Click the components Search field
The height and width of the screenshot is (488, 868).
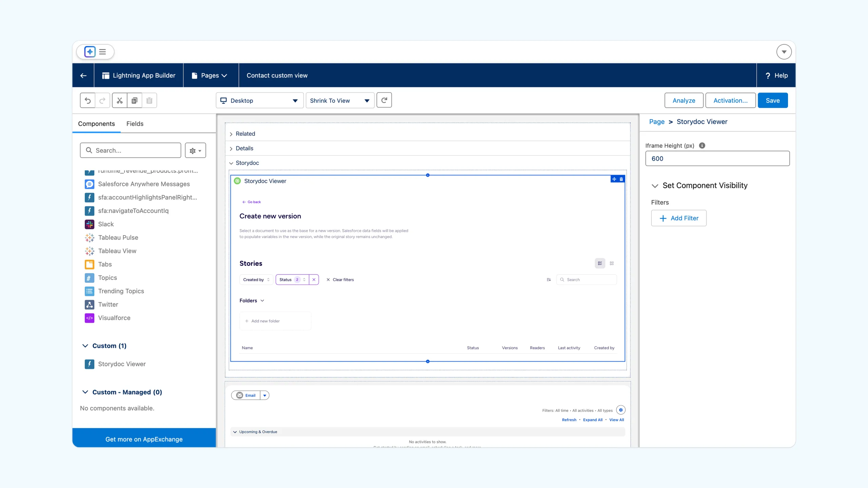click(x=131, y=150)
